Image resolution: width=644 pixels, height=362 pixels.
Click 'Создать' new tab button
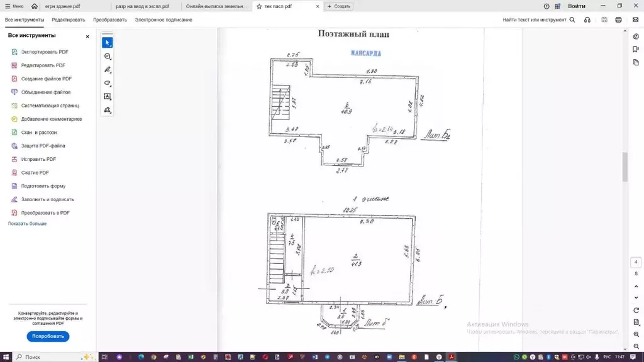click(x=339, y=6)
